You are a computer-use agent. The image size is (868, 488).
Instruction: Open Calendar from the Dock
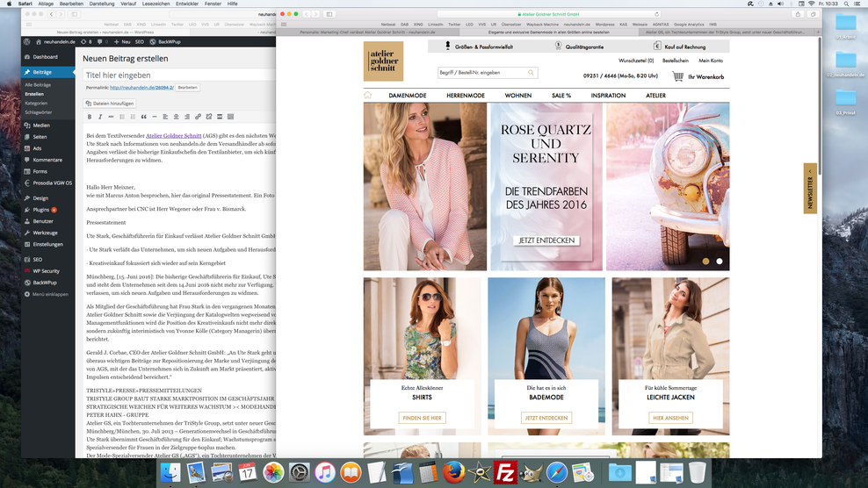tap(248, 472)
